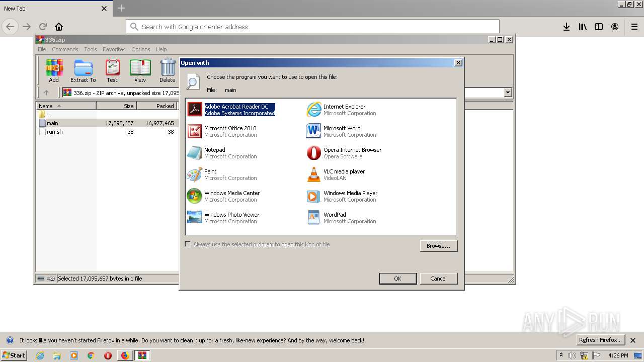Open WinRAR Tools menu
This screenshot has width=644, height=362.
pos(91,49)
